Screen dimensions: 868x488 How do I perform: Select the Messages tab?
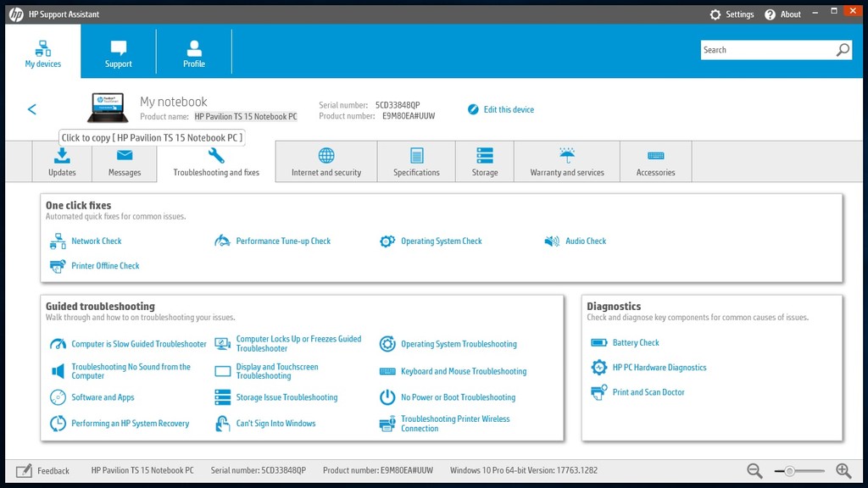125,162
